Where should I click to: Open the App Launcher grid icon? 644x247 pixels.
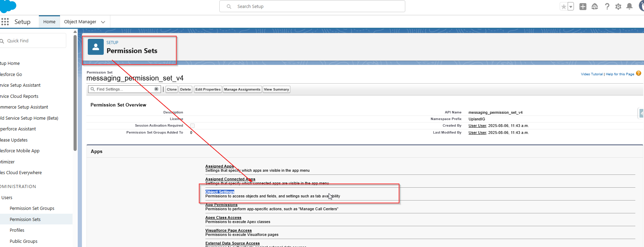point(5,22)
